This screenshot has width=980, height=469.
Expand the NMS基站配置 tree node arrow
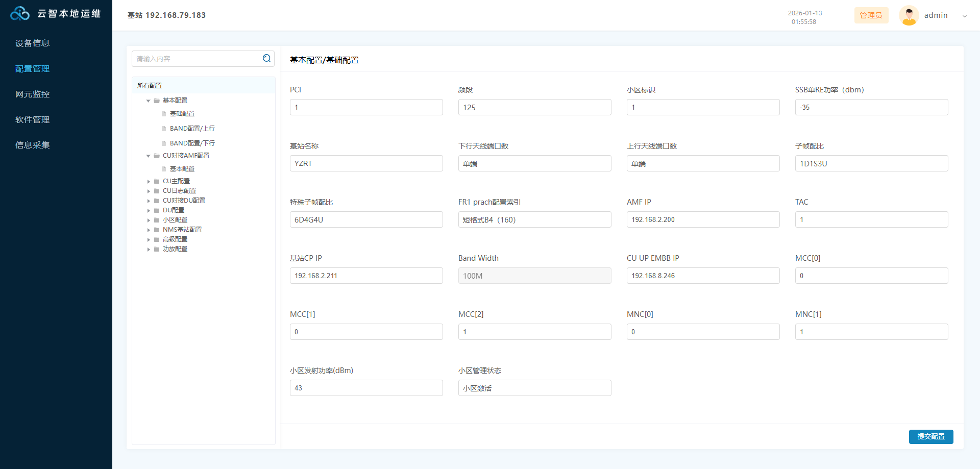click(x=149, y=230)
